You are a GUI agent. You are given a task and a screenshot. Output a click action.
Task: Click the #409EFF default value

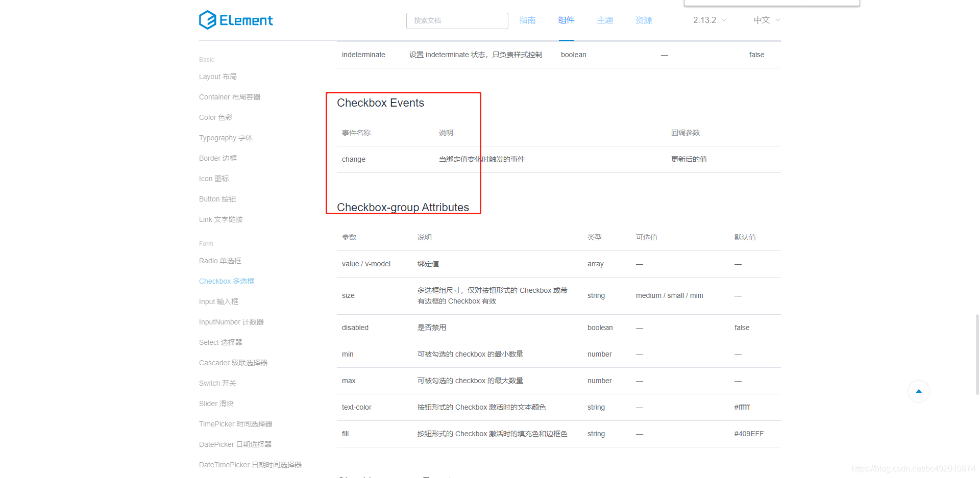[749, 434]
